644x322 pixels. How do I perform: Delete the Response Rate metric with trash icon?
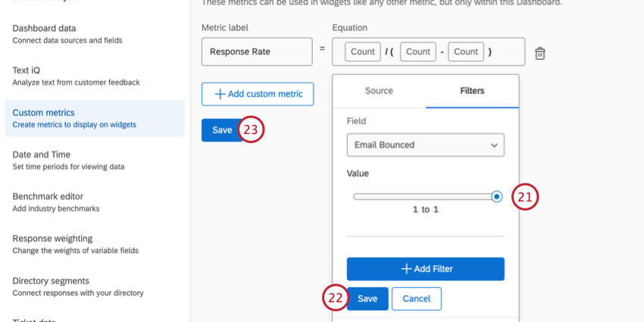pyautogui.click(x=540, y=53)
